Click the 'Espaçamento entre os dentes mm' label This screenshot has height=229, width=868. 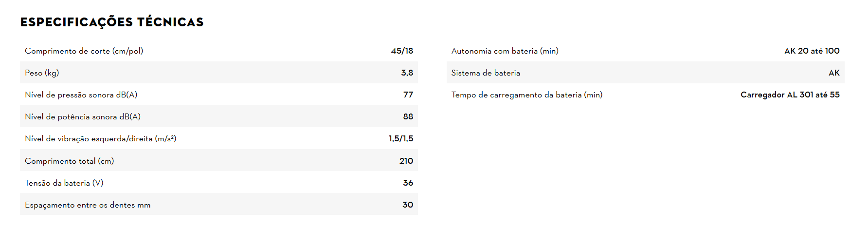tap(88, 205)
